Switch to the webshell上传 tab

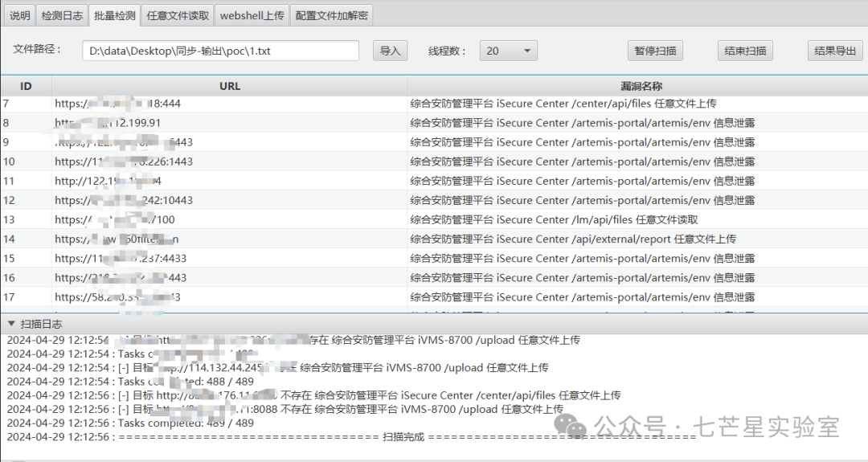[x=252, y=15]
